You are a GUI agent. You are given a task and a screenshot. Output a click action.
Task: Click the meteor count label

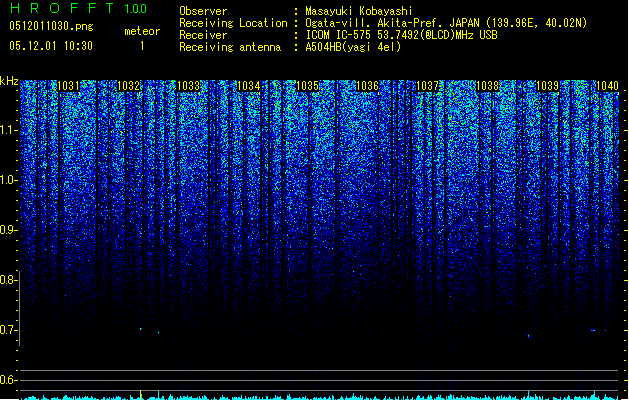click(142, 31)
